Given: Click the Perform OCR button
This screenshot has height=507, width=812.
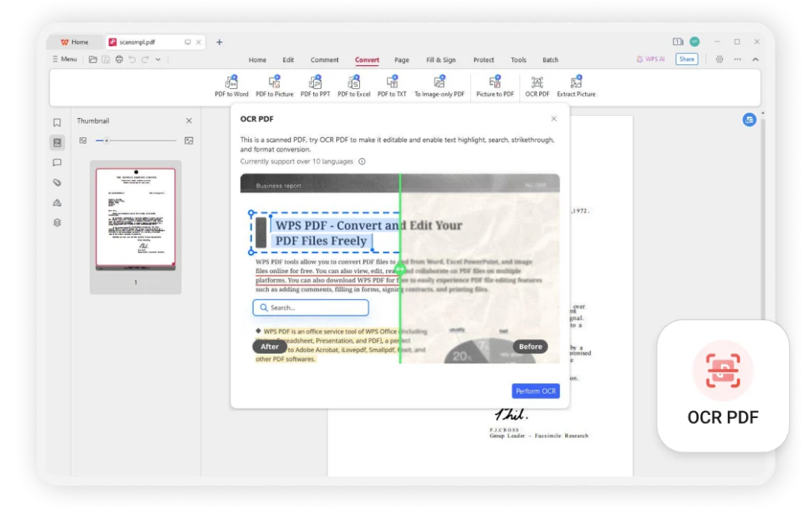Looking at the screenshot, I should tap(535, 391).
